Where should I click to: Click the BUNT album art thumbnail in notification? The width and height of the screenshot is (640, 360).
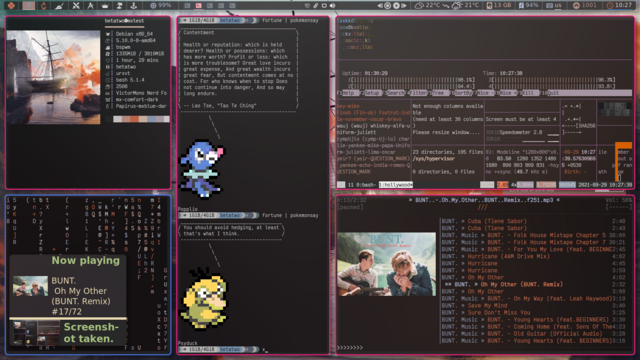coord(30,285)
